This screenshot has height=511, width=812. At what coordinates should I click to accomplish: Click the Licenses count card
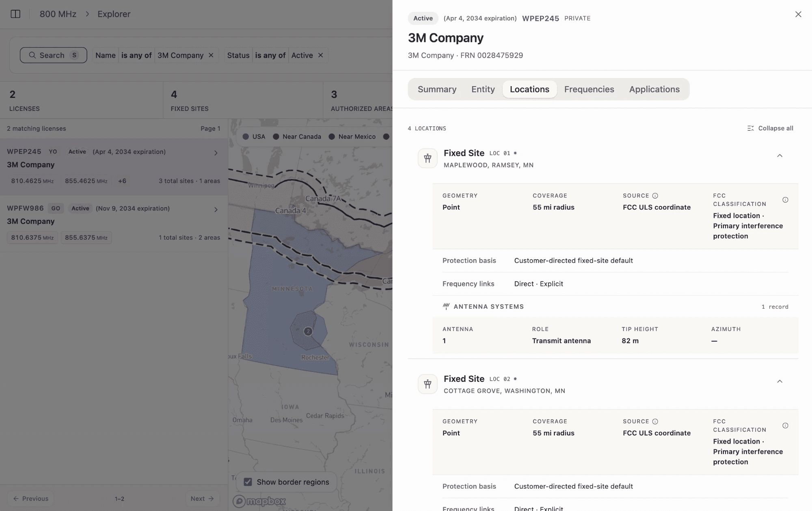point(81,100)
